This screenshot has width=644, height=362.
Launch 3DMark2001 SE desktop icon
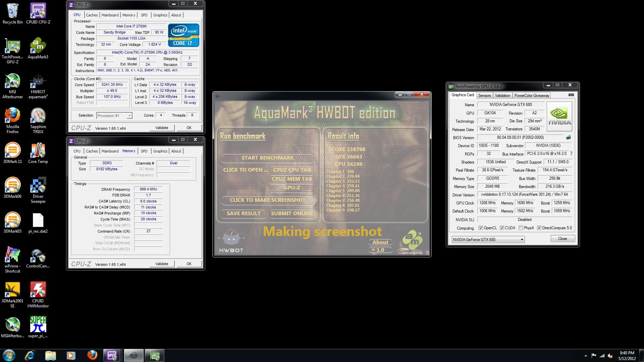pyautogui.click(x=12, y=295)
